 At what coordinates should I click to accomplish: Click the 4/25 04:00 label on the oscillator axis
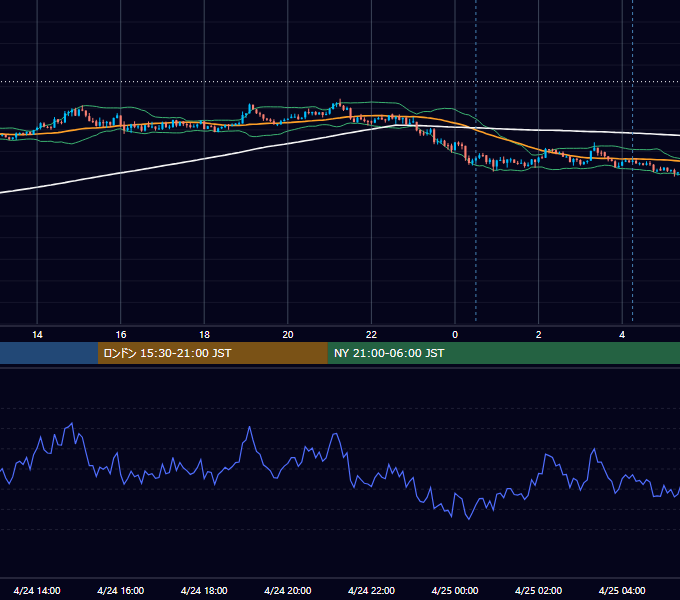tap(622, 590)
